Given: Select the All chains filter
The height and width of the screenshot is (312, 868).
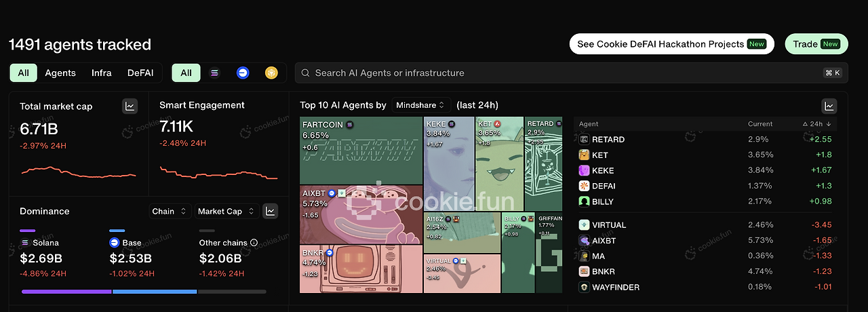Looking at the screenshot, I should 186,73.
